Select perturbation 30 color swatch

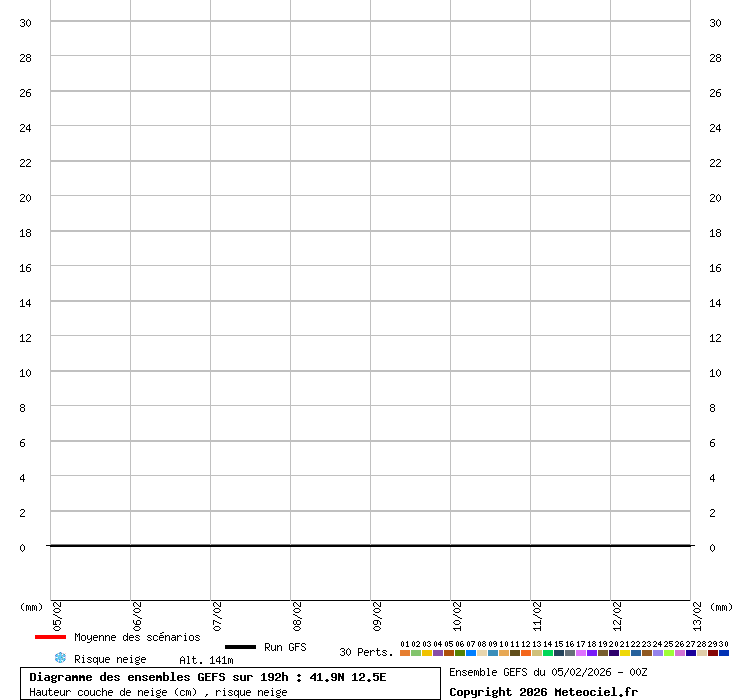[x=724, y=653]
